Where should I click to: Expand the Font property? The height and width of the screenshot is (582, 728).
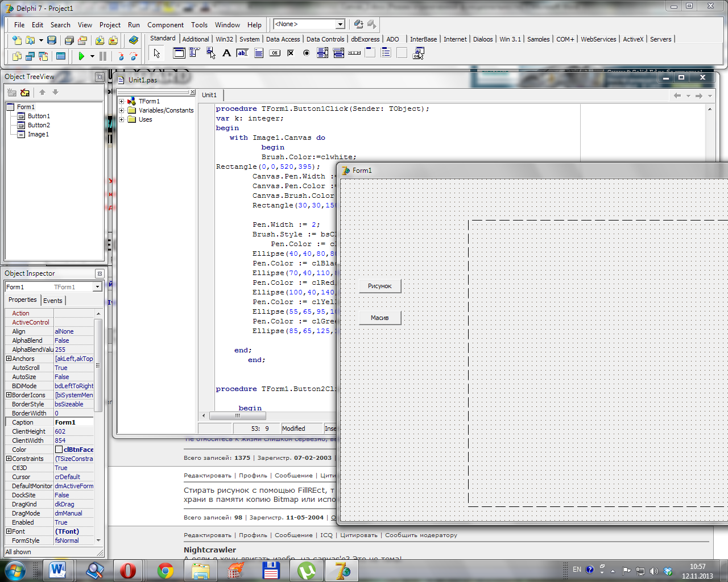[x=9, y=531]
